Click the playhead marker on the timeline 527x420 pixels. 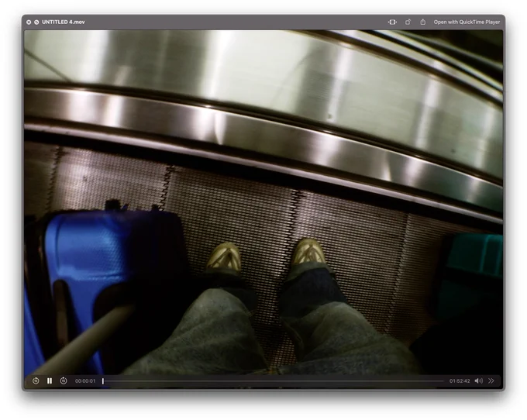(x=103, y=381)
